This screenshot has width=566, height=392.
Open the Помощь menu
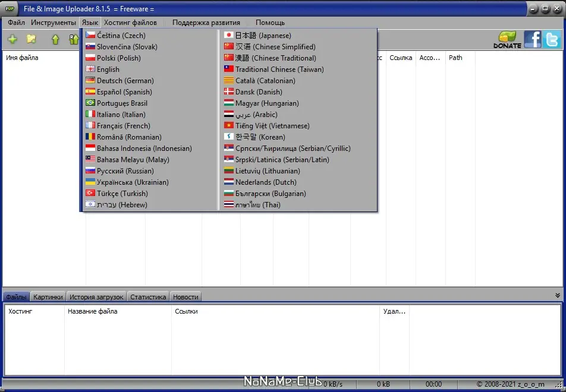270,23
